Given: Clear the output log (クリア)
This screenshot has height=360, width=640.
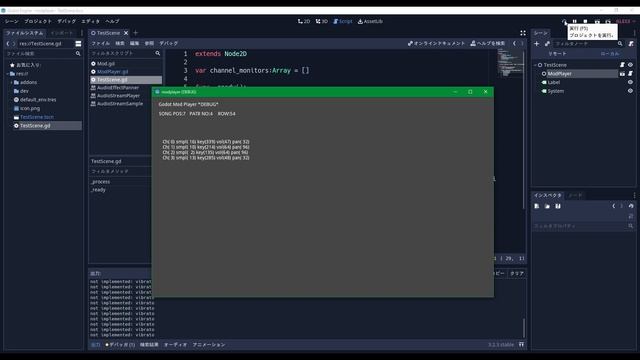Looking at the screenshot, I should tap(517, 273).
